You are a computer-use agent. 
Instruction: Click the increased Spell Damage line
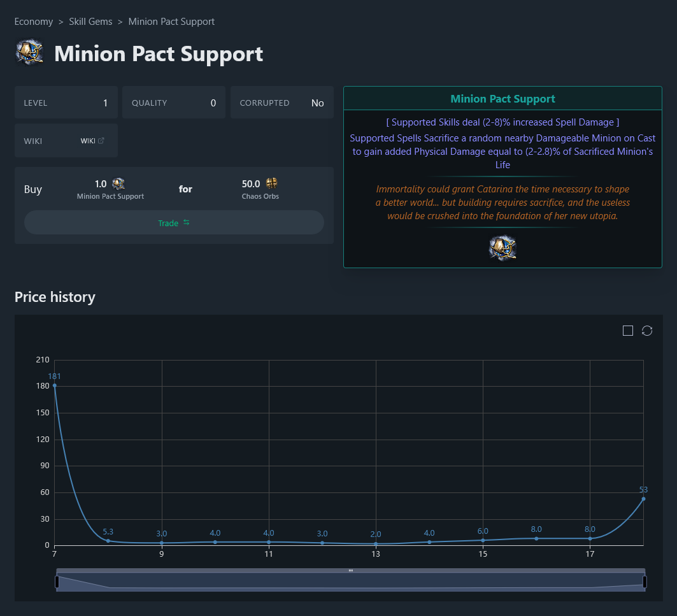pos(502,122)
